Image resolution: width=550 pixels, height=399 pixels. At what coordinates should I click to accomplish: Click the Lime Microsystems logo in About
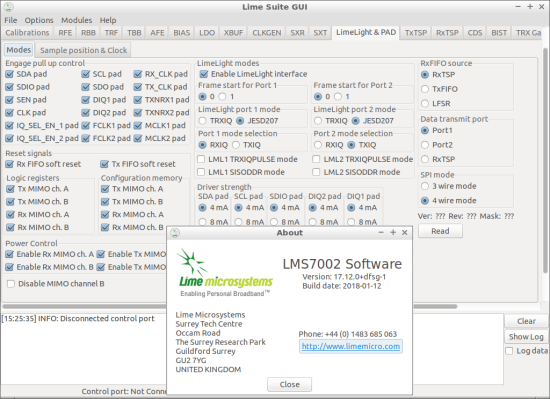click(x=225, y=273)
